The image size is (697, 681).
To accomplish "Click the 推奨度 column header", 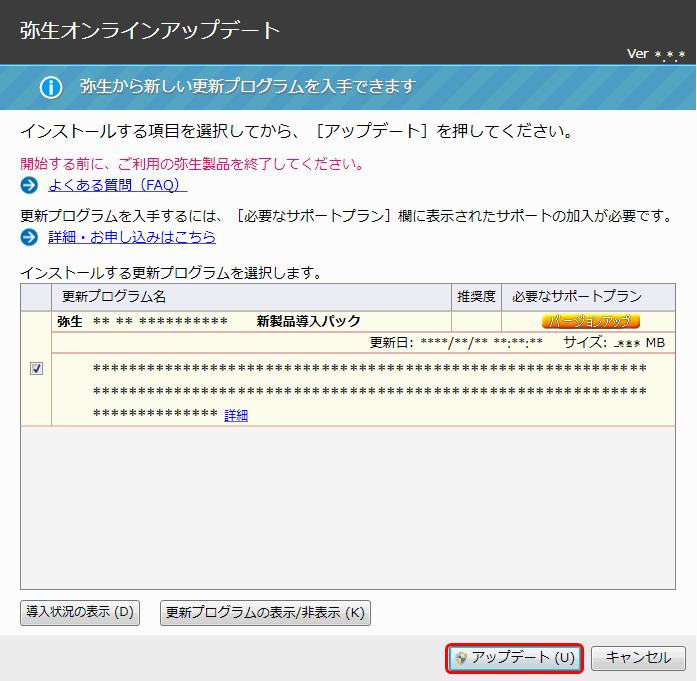I will coord(476,296).
